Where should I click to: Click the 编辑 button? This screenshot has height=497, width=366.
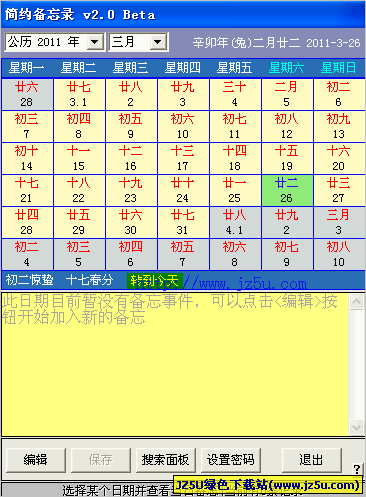pos(36,460)
